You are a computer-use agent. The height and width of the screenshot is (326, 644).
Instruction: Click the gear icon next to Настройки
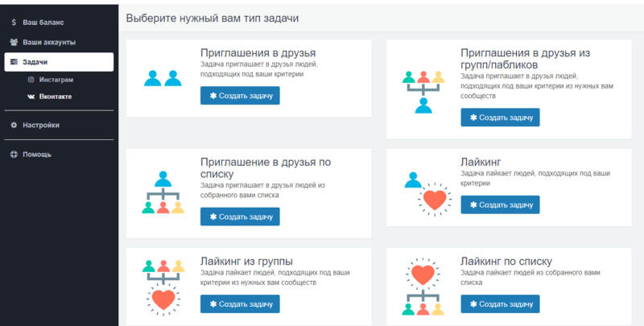[x=14, y=125]
